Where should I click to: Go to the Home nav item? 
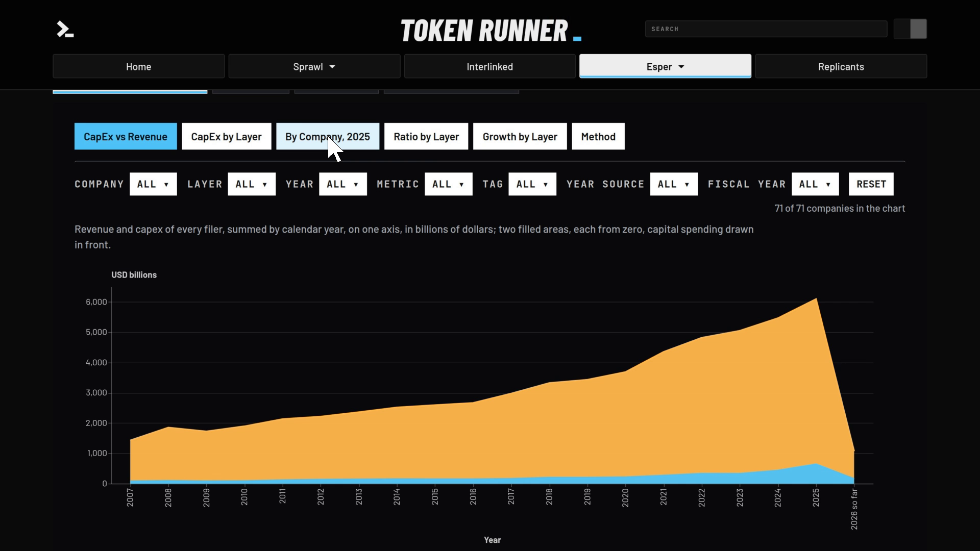coord(138,66)
